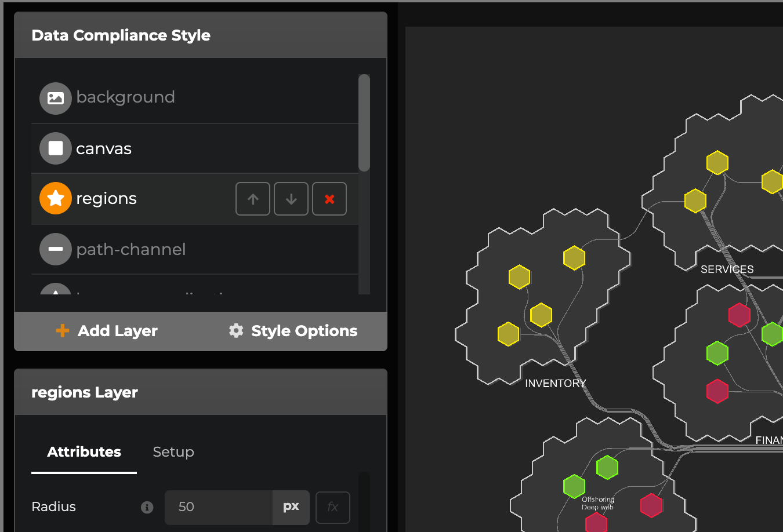Click the INVENTORY region label
Viewport: 783px width, 532px height.
tap(555, 384)
